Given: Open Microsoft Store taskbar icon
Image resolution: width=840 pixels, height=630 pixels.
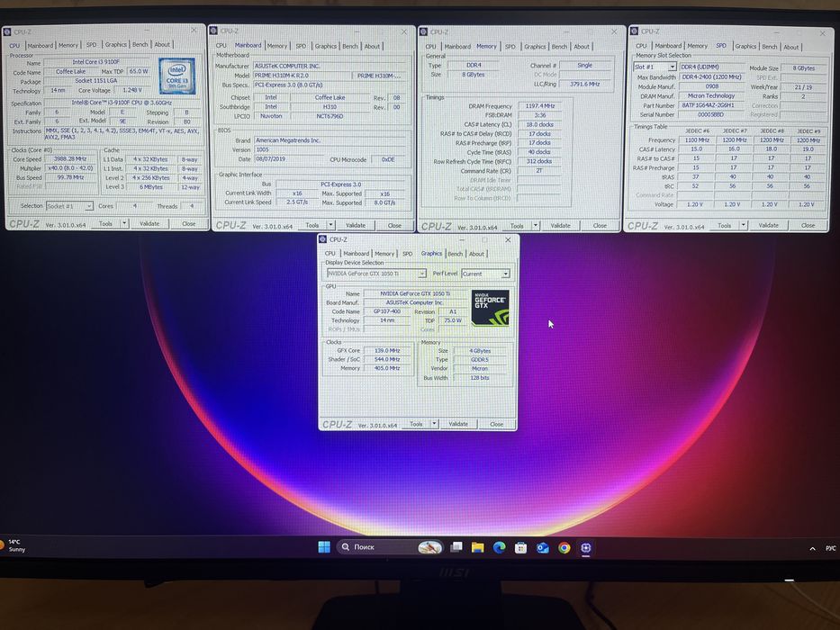Looking at the screenshot, I should pyautogui.click(x=520, y=547).
